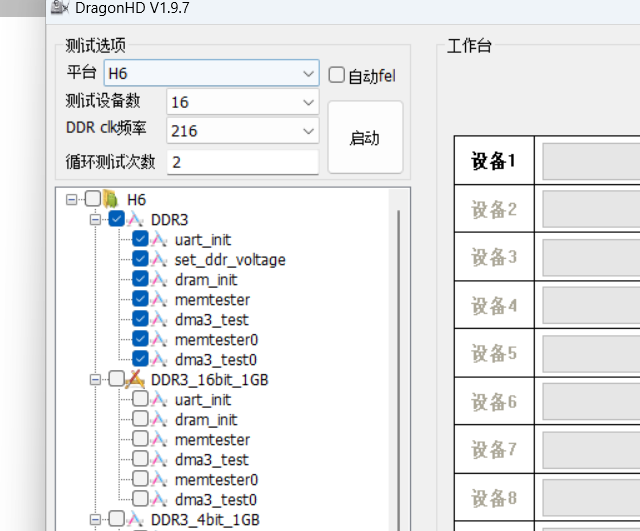Uncheck set_ddr_voltage checkbox

click(140, 259)
